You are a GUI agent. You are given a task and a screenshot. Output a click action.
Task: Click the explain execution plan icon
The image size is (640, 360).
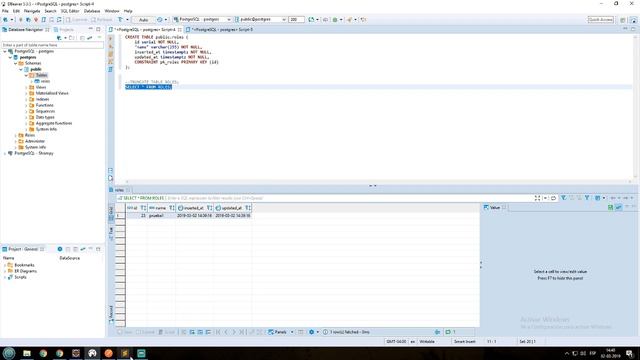click(110, 62)
